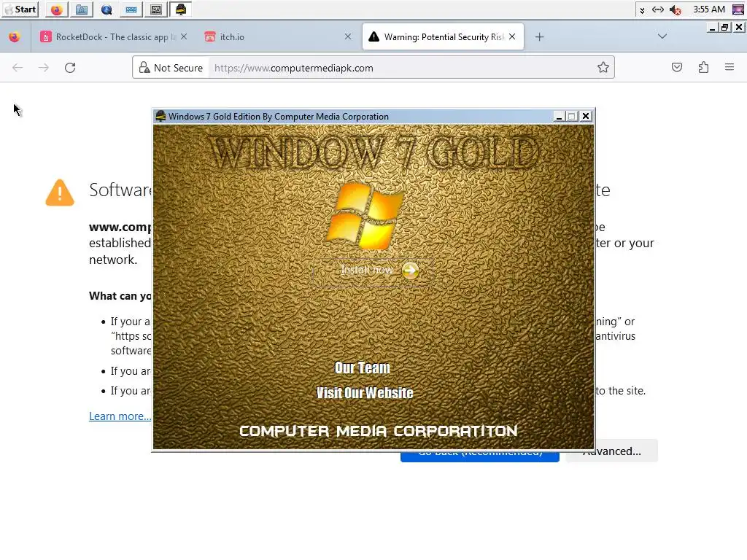Go forward one page in Firefox
Viewport: 747px width, 560px height.
click(44, 68)
